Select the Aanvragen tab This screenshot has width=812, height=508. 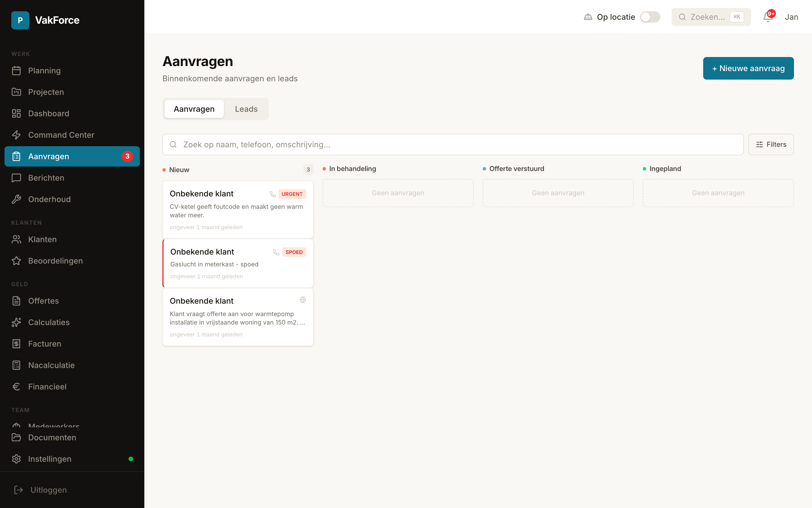(x=194, y=109)
